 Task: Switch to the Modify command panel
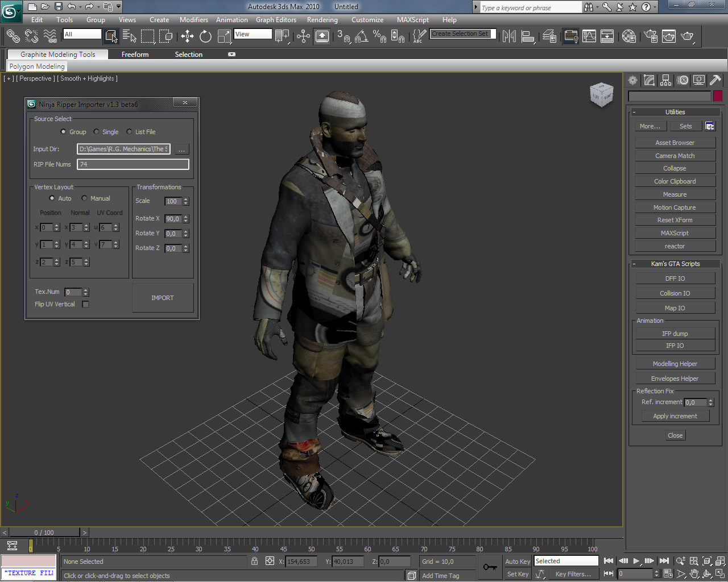pos(649,80)
